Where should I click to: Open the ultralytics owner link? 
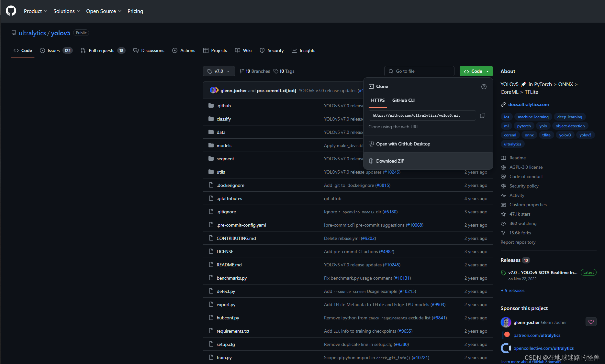pyautogui.click(x=32, y=33)
